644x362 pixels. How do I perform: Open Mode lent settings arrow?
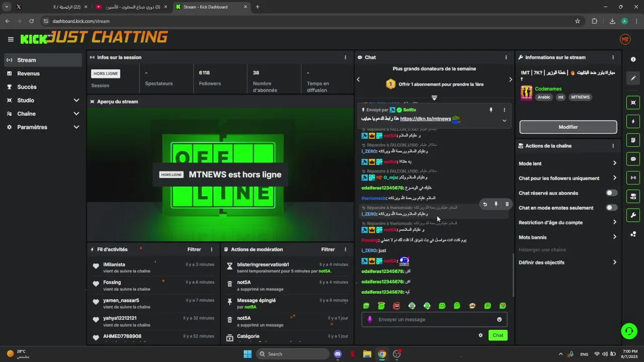[x=614, y=163]
